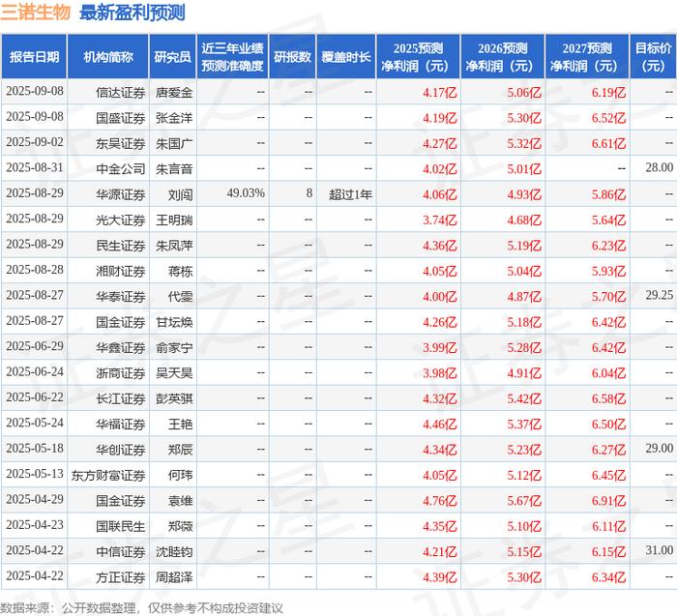The height and width of the screenshot is (616, 677).
Task: Select the 近三年业绩预测准确度 column header
Action: 232,56
